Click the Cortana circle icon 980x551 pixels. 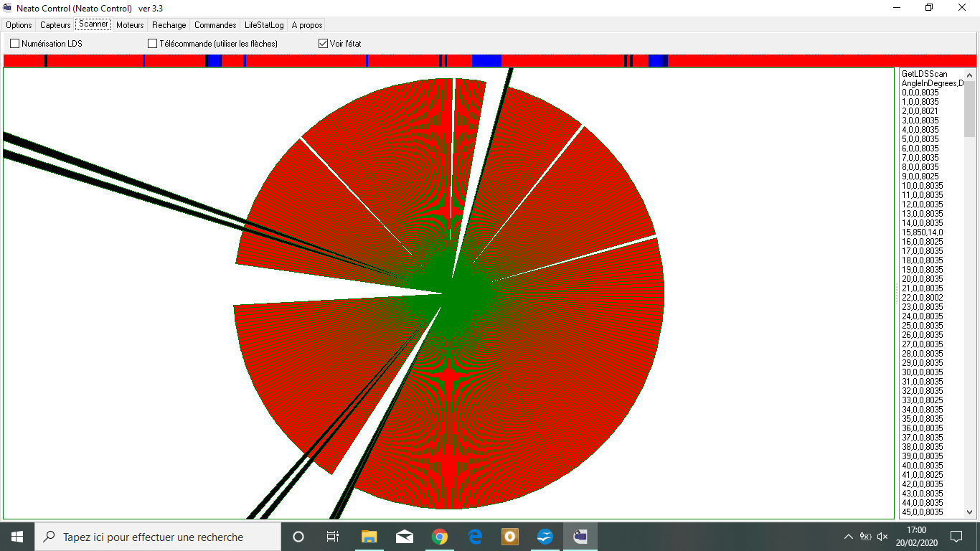(298, 537)
